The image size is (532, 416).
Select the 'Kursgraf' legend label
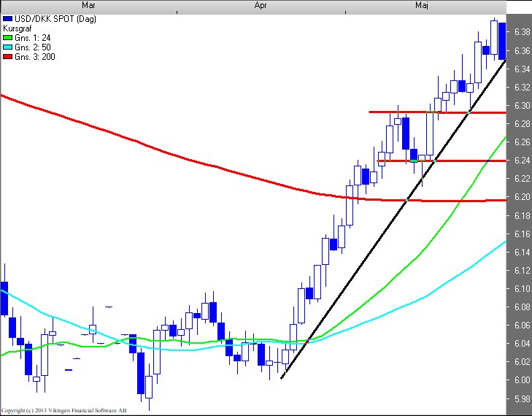pyautogui.click(x=17, y=28)
